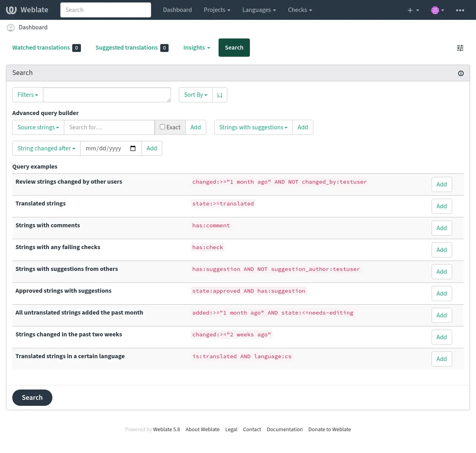Image resolution: width=476 pixels, height=453 pixels.
Task: Switch to Watched translations tab
Action: (x=46, y=48)
